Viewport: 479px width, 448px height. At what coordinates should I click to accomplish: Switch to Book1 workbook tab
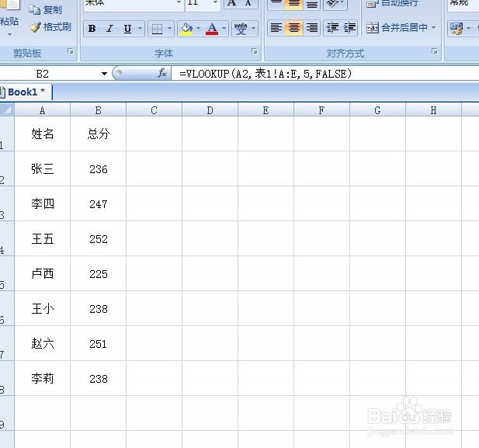click(x=26, y=92)
